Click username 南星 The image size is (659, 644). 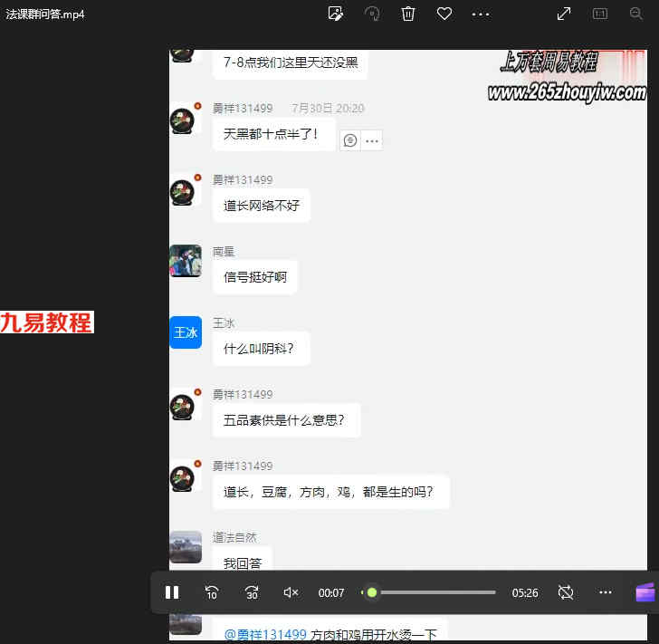click(224, 252)
